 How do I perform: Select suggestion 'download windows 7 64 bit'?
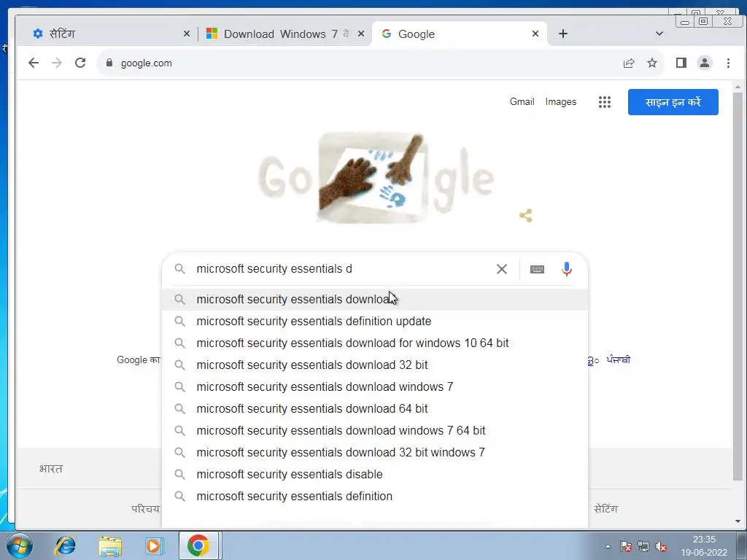tap(374, 431)
